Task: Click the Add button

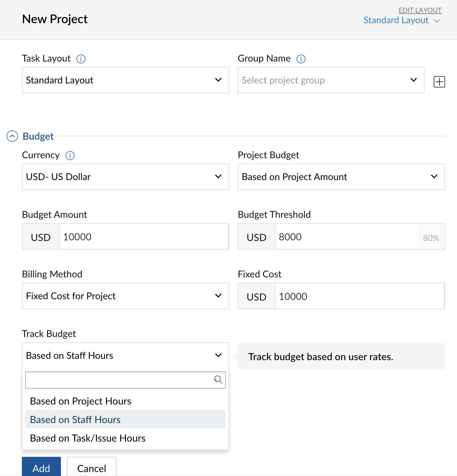Action: click(41, 467)
